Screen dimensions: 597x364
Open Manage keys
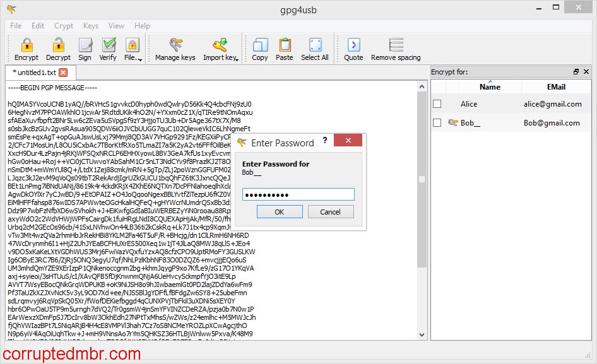click(174, 47)
